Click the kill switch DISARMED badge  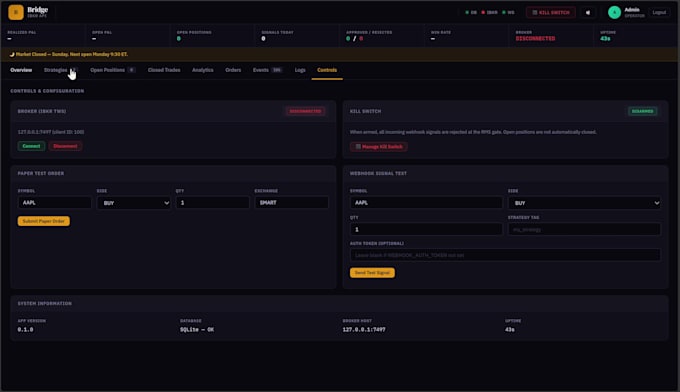point(642,111)
